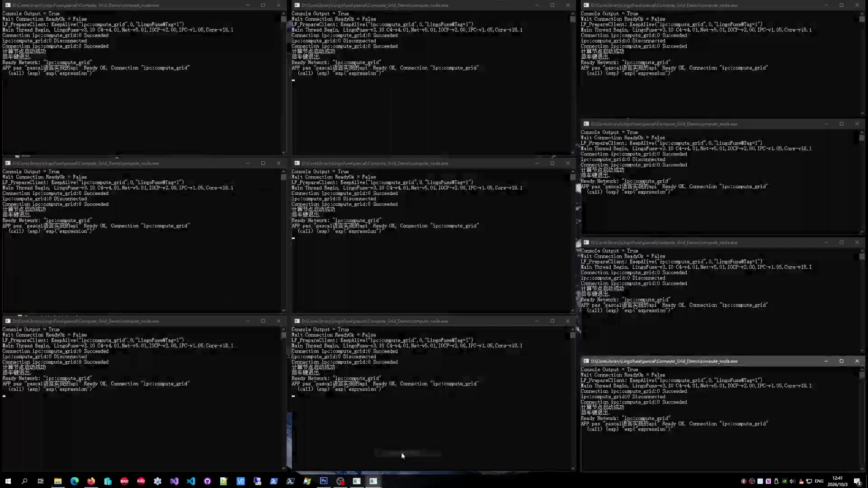Open the blue PowerShell taskbar icon
868x488 pixels.
(274, 481)
